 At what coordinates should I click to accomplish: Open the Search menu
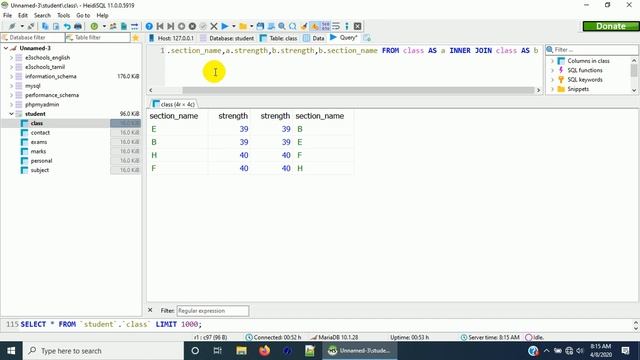[42, 15]
